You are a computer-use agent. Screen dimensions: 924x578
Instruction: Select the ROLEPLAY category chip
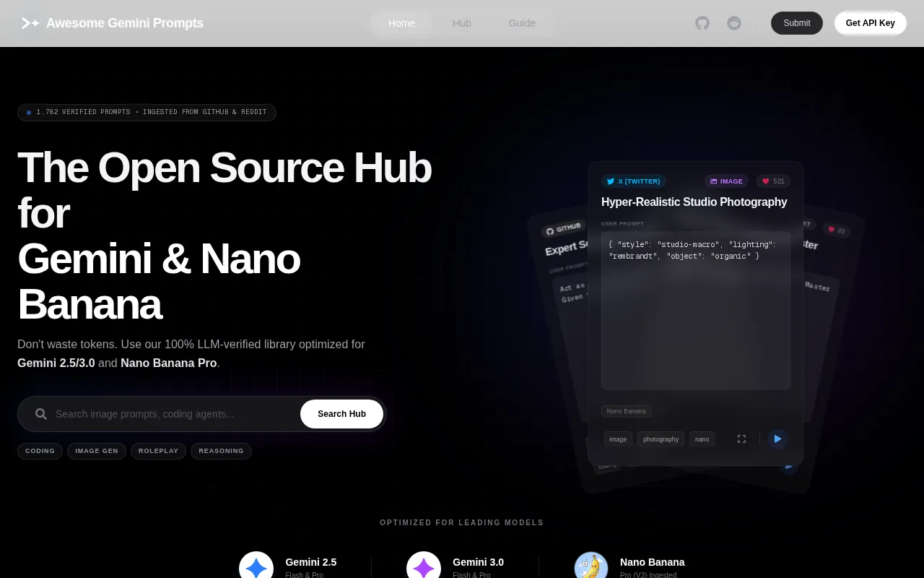[158, 451]
